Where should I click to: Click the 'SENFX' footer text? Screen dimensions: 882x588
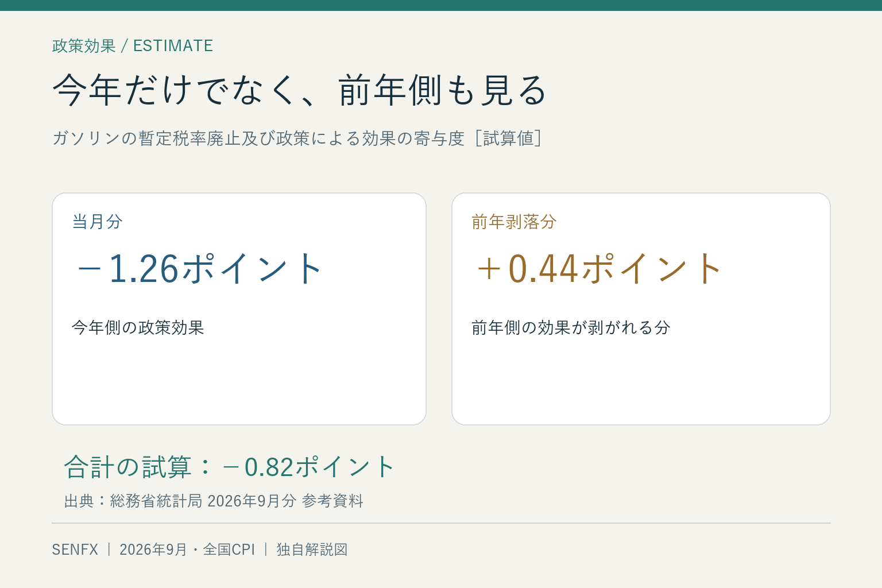[75, 550]
